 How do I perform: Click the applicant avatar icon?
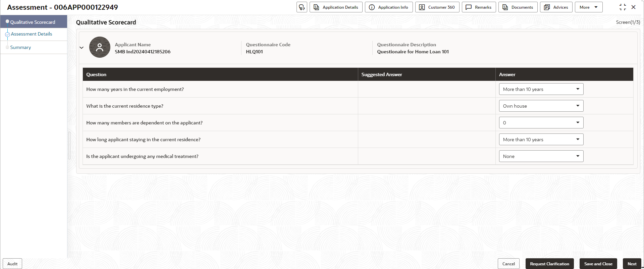pyautogui.click(x=100, y=47)
